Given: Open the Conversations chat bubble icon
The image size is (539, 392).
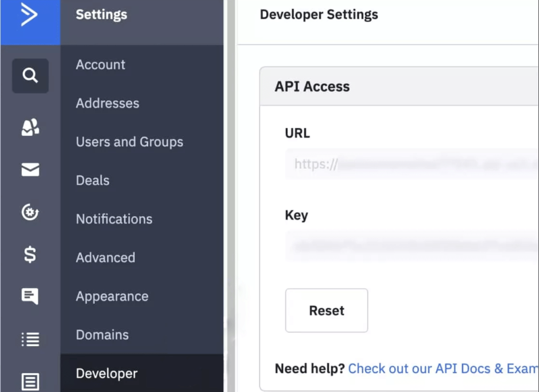Looking at the screenshot, I should (x=30, y=296).
